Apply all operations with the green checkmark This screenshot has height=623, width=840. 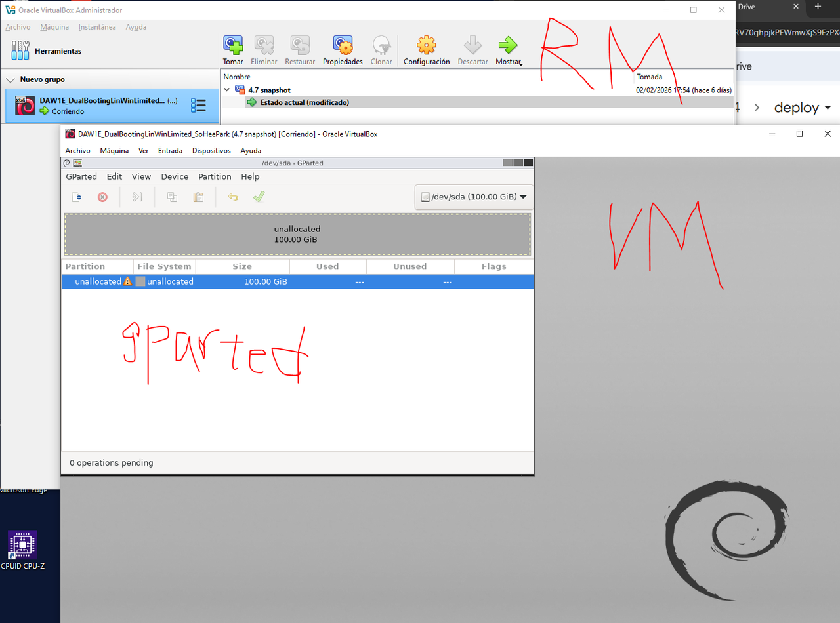[259, 197]
